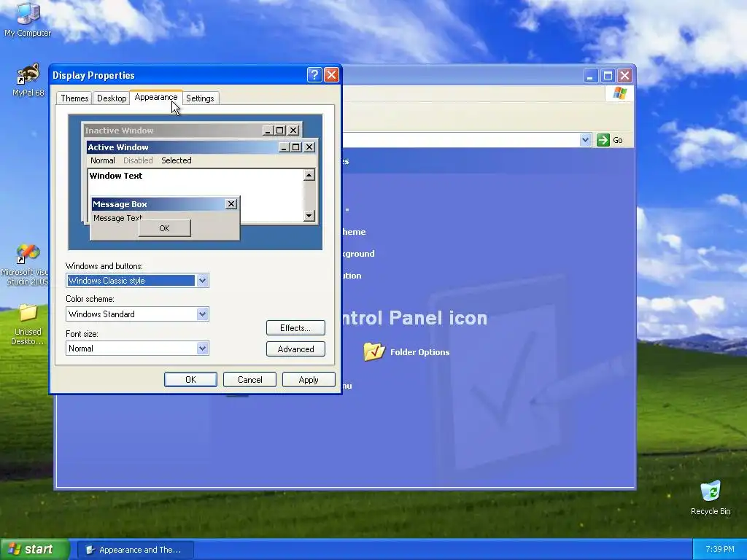Click the Apply button
Viewport: 747px width, 560px height.
[309, 379]
